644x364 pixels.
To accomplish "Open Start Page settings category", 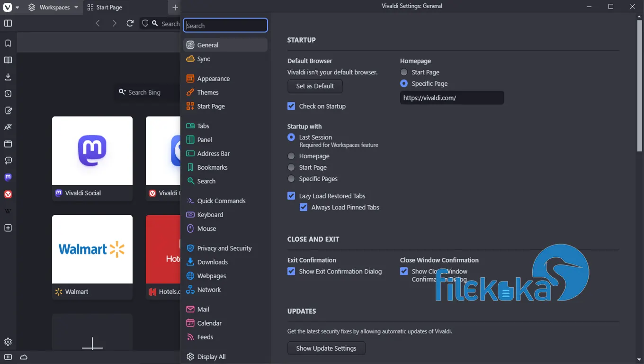I will tap(225, 106).
